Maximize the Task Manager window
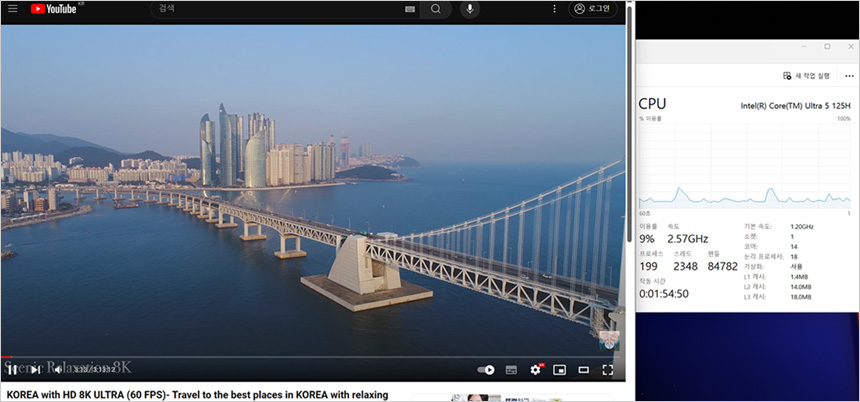Screen dimensions: 860x402 pos(827,47)
